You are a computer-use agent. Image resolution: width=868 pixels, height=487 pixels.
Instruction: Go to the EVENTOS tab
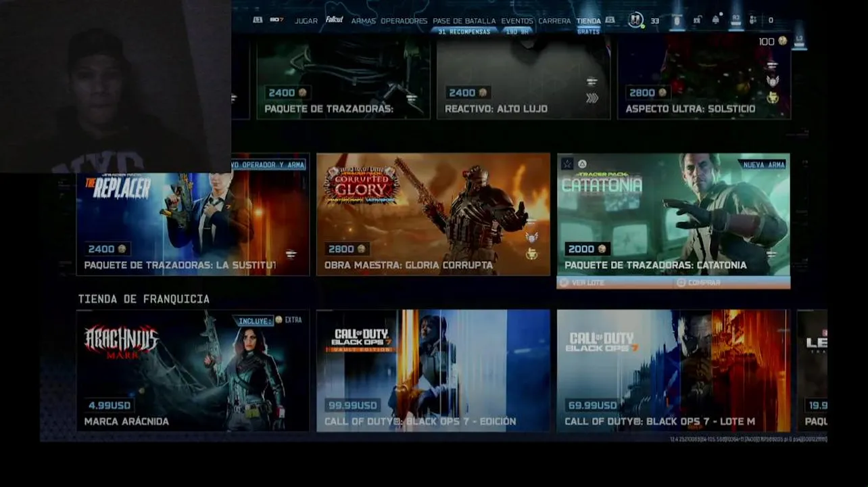[x=517, y=21]
